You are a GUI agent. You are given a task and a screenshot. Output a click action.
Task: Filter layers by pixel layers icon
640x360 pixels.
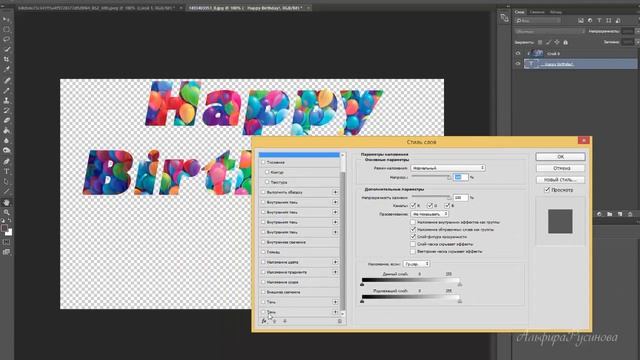click(580, 20)
